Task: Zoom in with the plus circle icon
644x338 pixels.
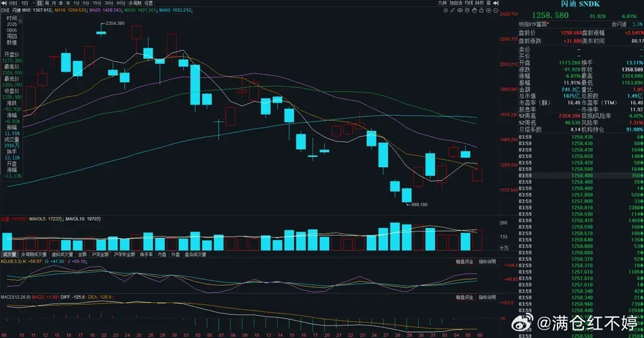Action: [489, 10]
